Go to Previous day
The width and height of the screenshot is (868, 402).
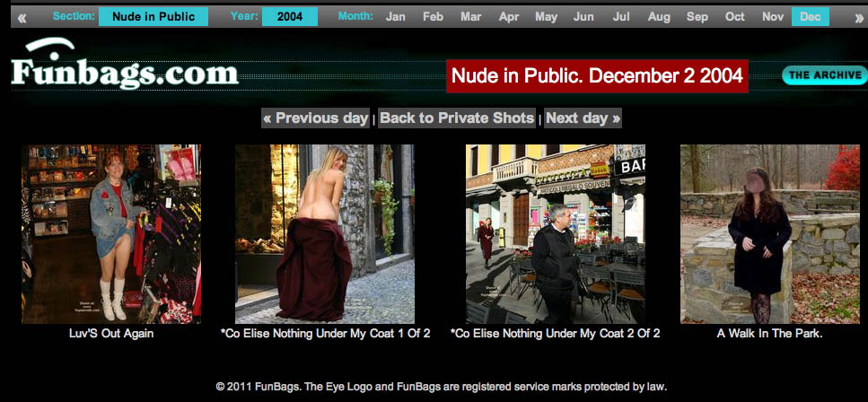(x=315, y=118)
